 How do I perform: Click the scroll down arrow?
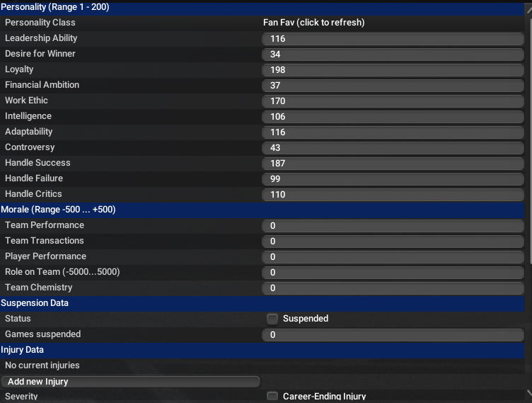pyautogui.click(x=528, y=392)
